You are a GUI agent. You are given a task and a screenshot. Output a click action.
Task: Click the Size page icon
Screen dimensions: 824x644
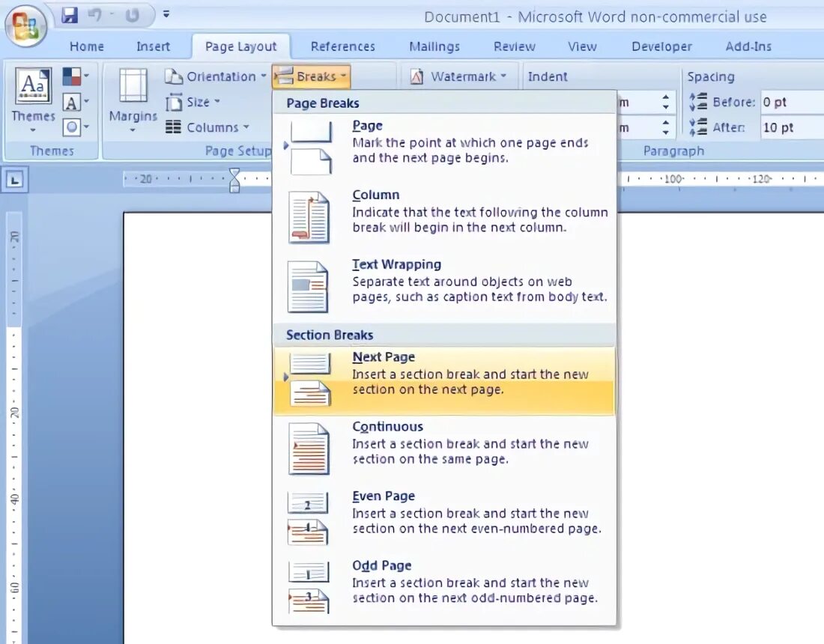click(x=174, y=103)
